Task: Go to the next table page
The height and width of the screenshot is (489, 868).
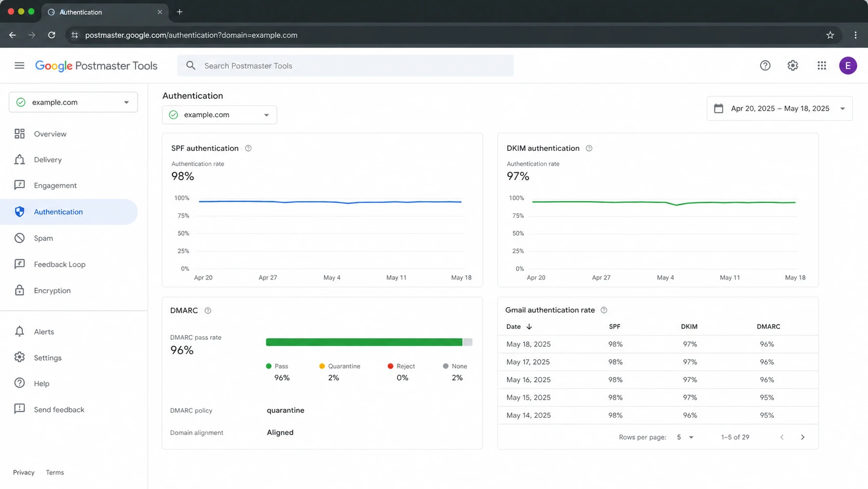Action: [803, 437]
